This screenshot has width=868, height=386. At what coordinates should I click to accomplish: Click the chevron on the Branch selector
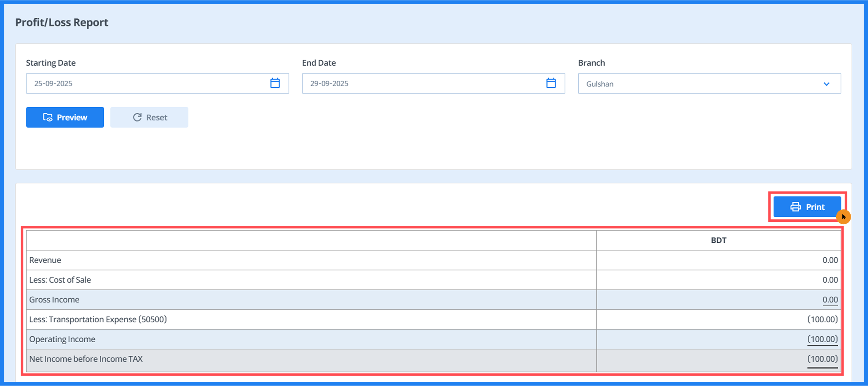click(827, 84)
